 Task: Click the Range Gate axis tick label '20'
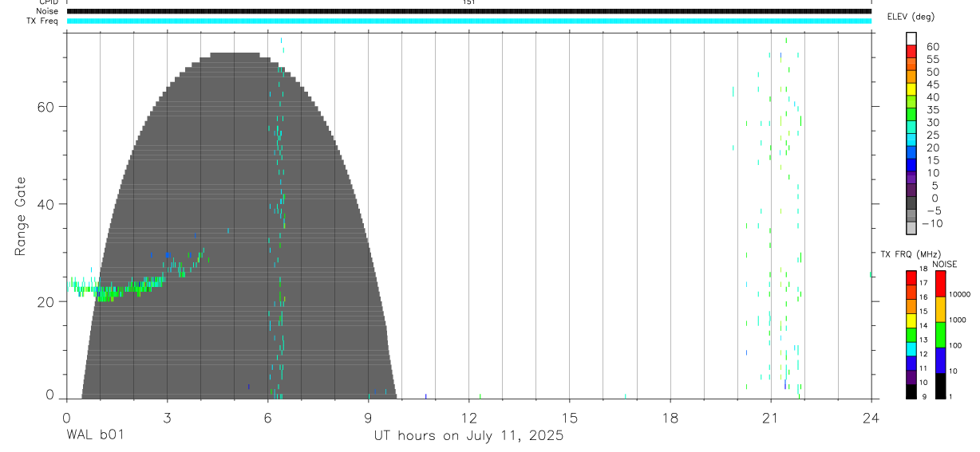[47, 302]
